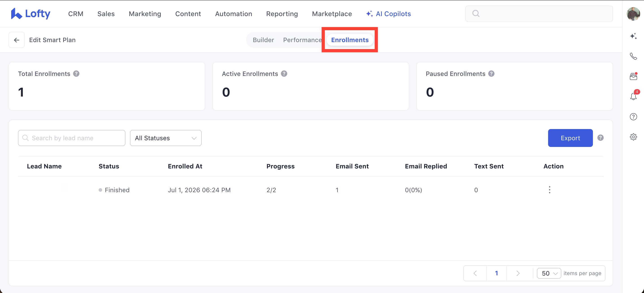The width and height of the screenshot is (644, 293).
Task: Open the phone dialer icon
Action: pyautogui.click(x=633, y=56)
